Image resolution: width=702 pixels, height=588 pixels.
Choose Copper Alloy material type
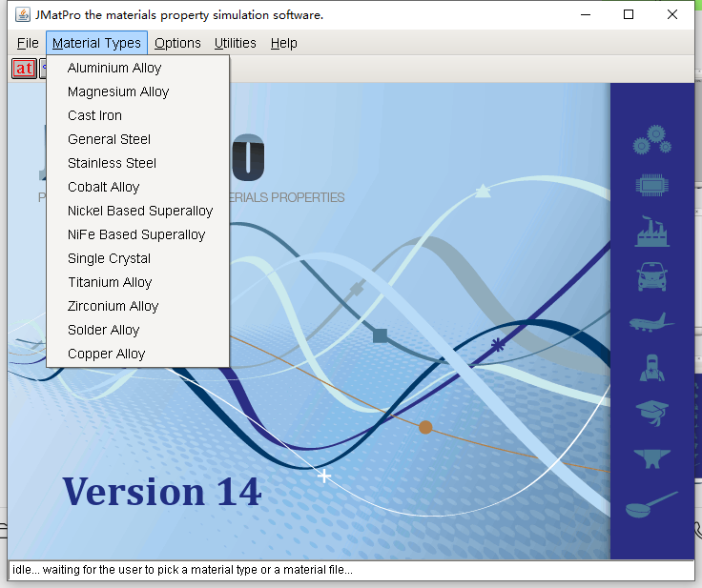107,354
